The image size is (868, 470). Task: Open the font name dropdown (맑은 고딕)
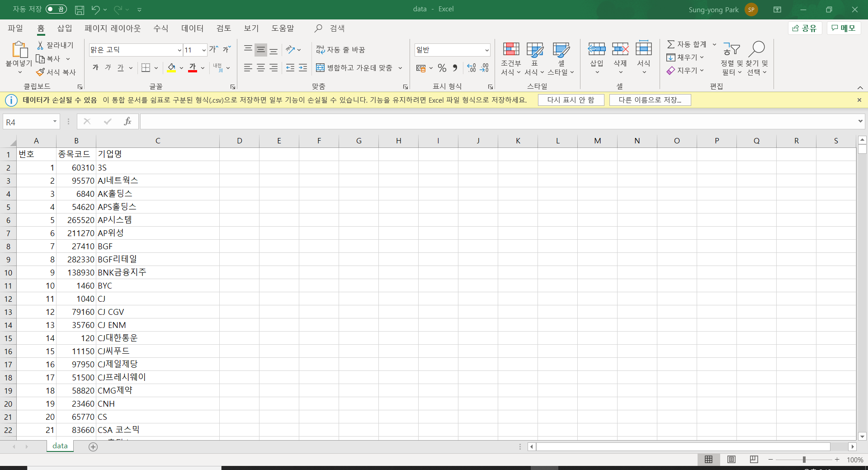coord(179,50)
